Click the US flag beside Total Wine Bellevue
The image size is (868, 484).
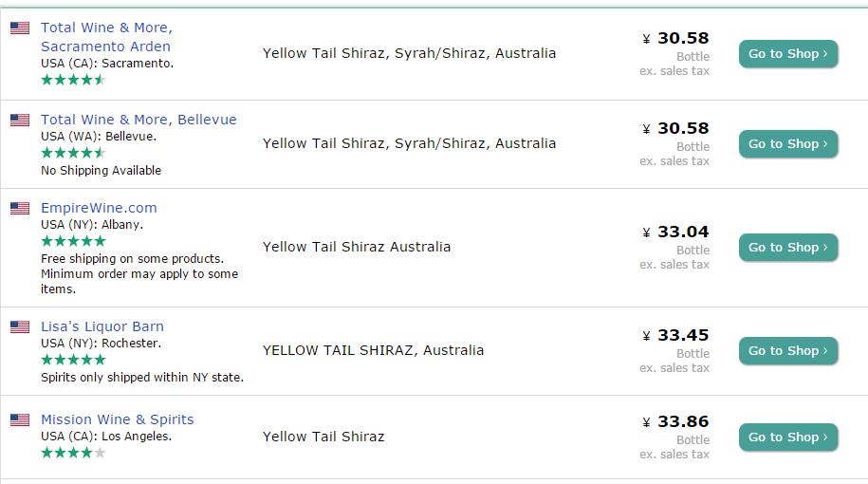pos(20,120)
